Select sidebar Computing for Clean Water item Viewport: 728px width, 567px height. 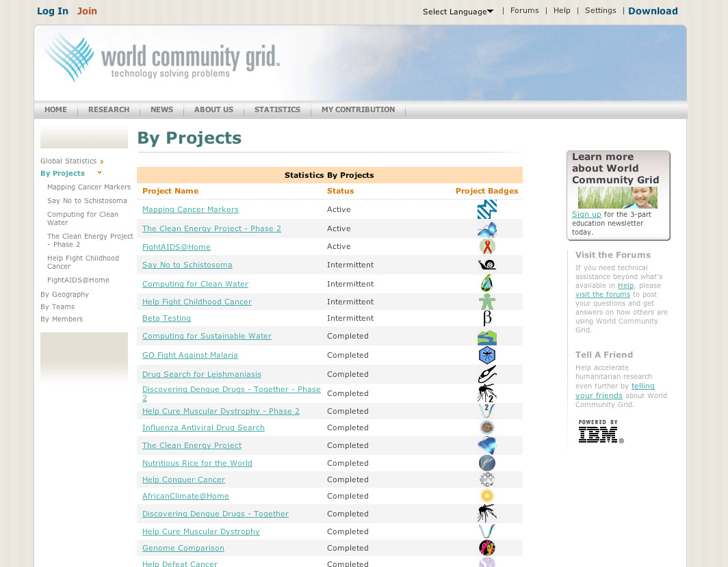click(x=83, y=219)
